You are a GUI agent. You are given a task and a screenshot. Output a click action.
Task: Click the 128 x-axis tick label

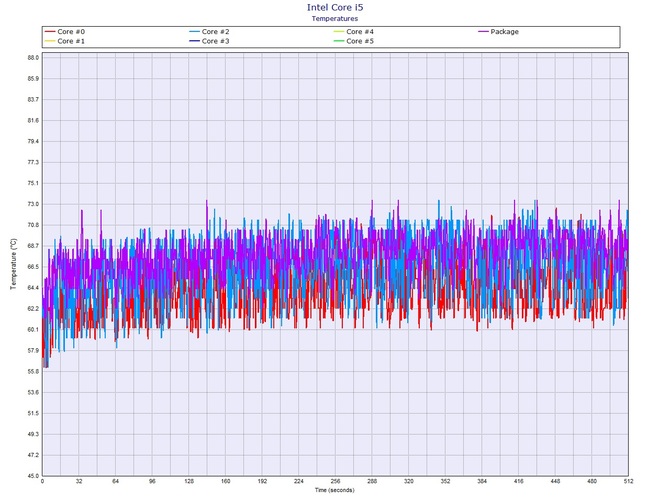[189, 481]
